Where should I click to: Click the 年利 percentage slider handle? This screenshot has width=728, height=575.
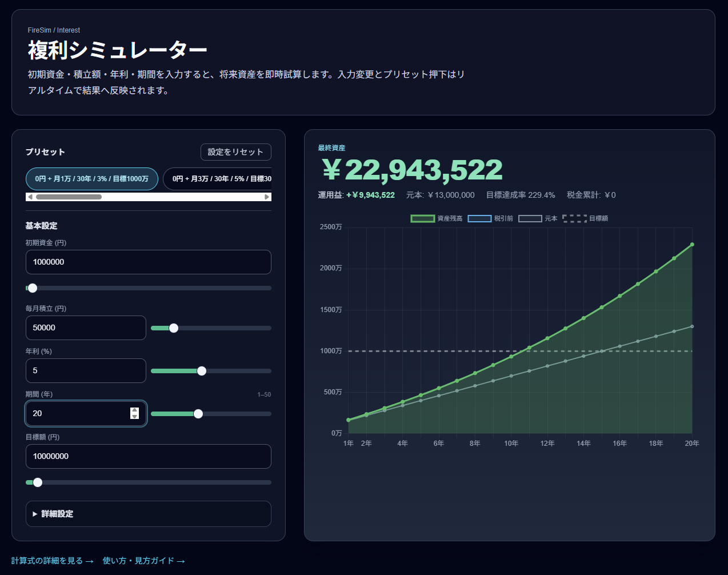(202, 371)
